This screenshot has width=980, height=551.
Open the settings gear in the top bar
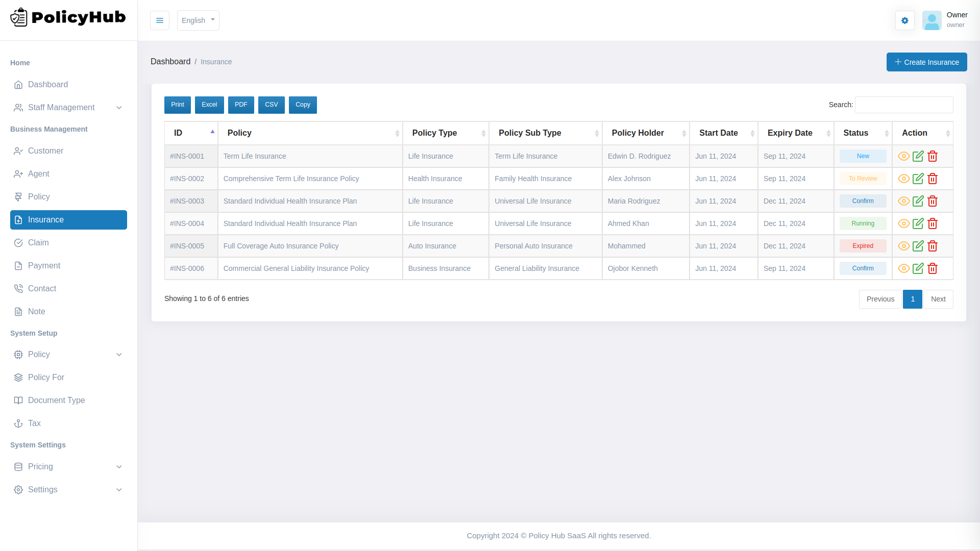click(904, 20)
